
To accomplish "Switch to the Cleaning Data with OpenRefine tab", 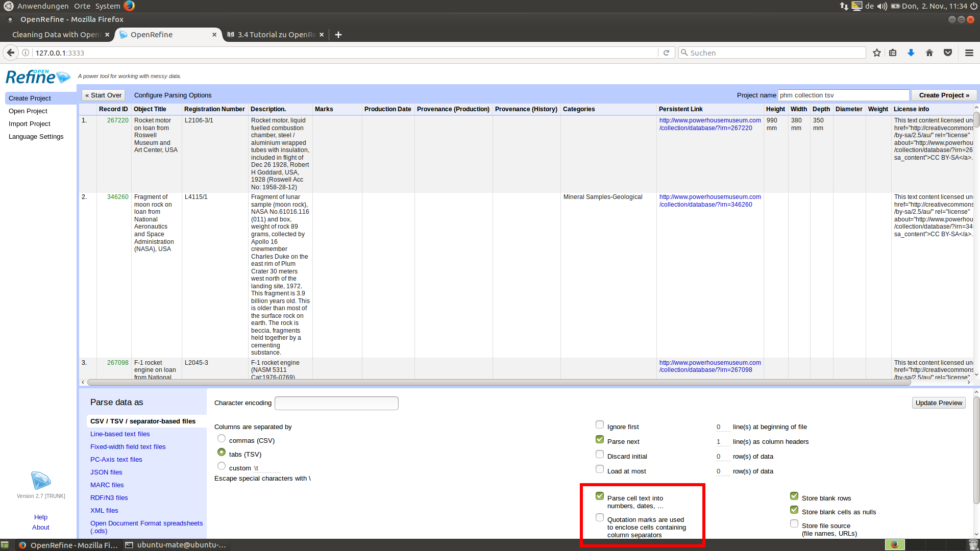I will [55, 35].
